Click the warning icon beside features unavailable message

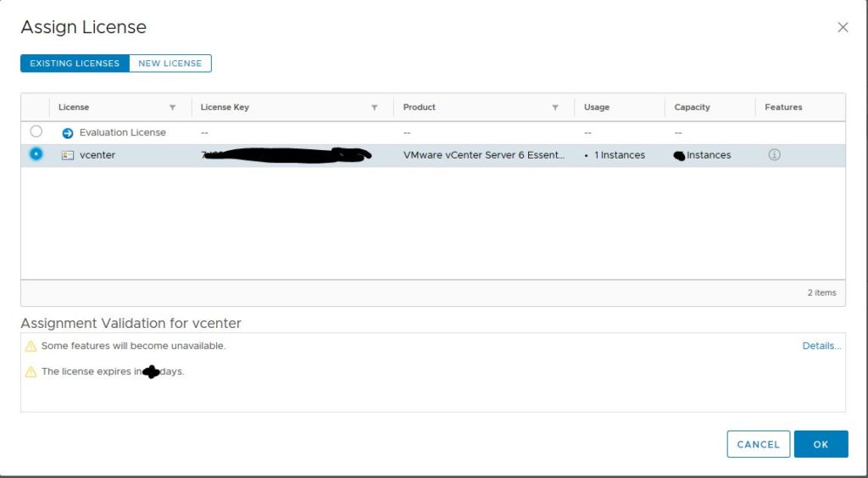(x=31, y=347)
